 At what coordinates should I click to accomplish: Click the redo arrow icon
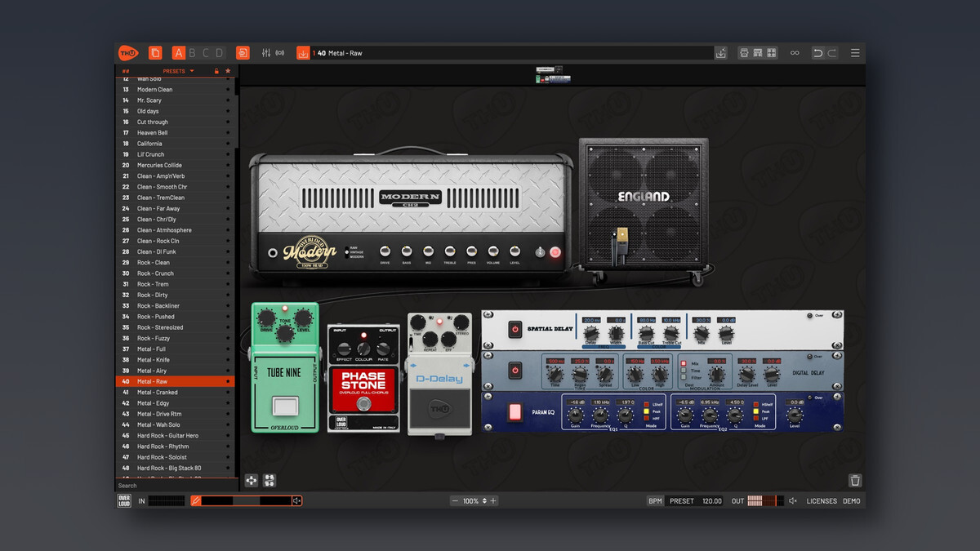click(x=832, y=53)
